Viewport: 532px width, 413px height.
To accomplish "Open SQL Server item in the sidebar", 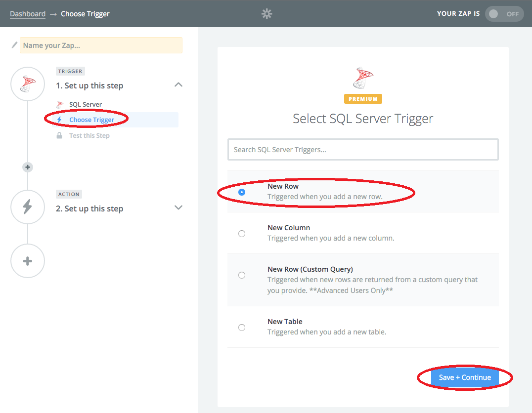I will (85, 104).
